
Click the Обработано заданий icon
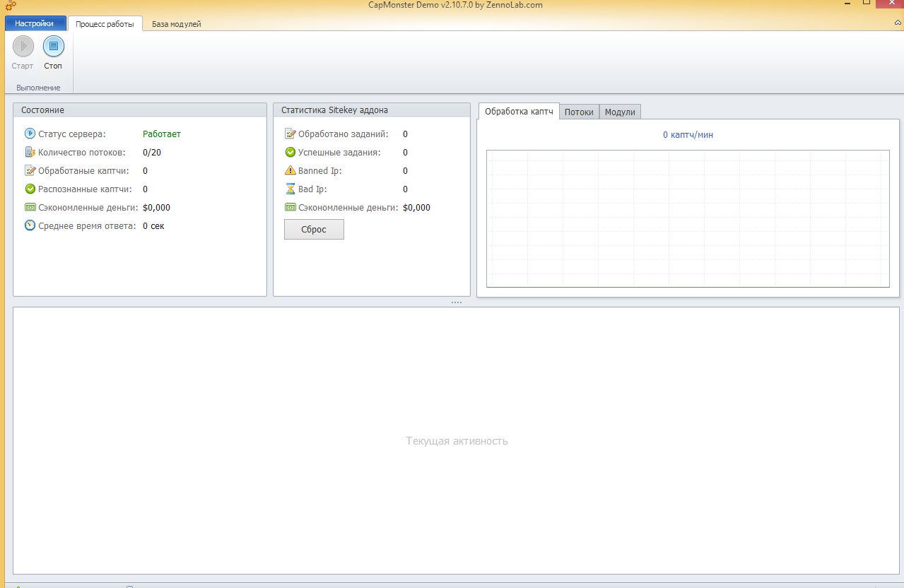point(290,134)
